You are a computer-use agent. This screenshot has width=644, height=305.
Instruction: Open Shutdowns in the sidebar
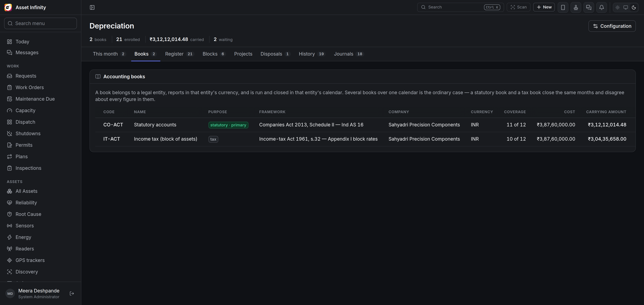(41, 134)
